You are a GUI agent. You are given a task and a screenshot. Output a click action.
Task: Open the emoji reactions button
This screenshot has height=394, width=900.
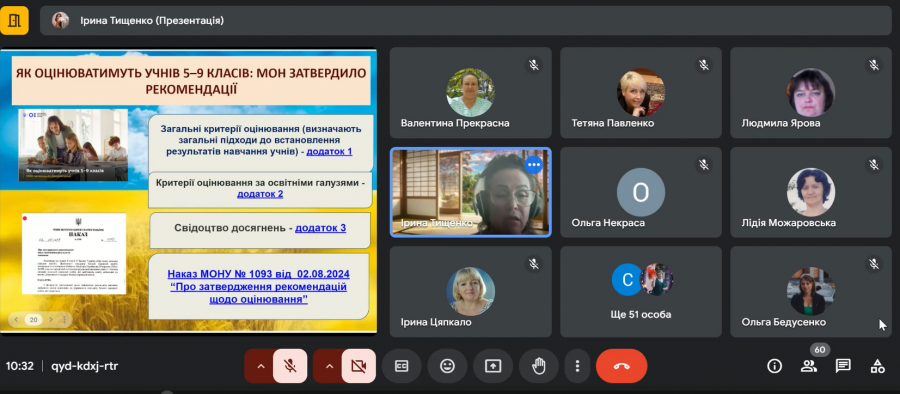click(447, 366)
